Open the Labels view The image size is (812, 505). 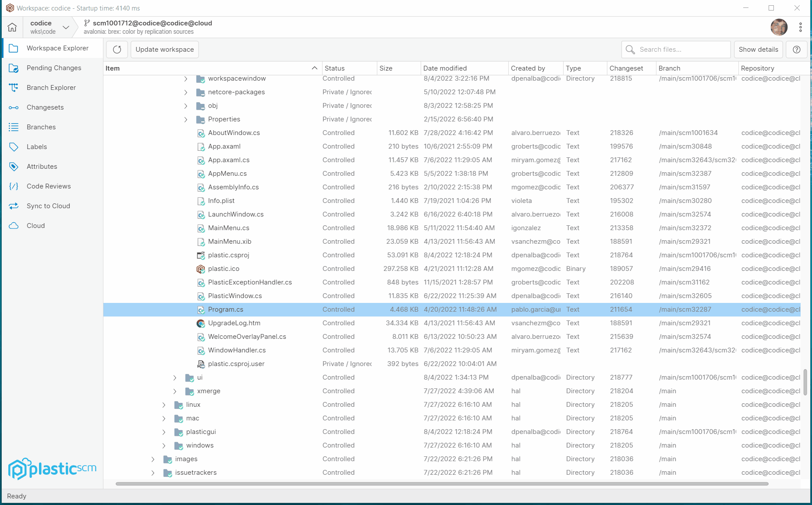(36, 146)
